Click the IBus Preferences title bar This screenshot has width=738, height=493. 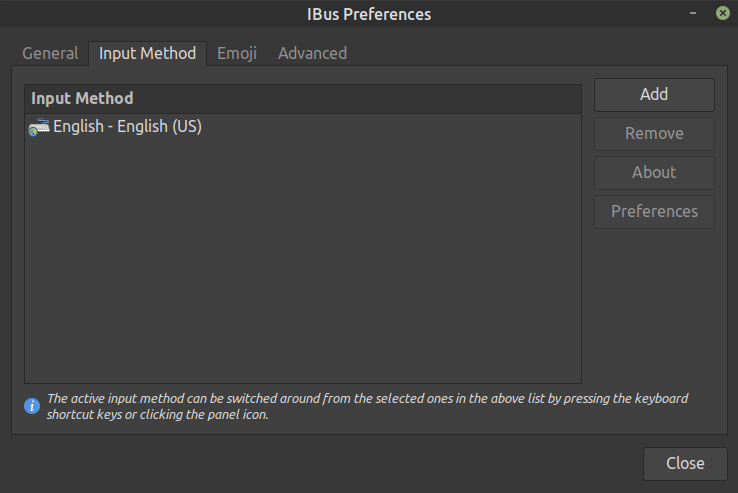(369, 14)
